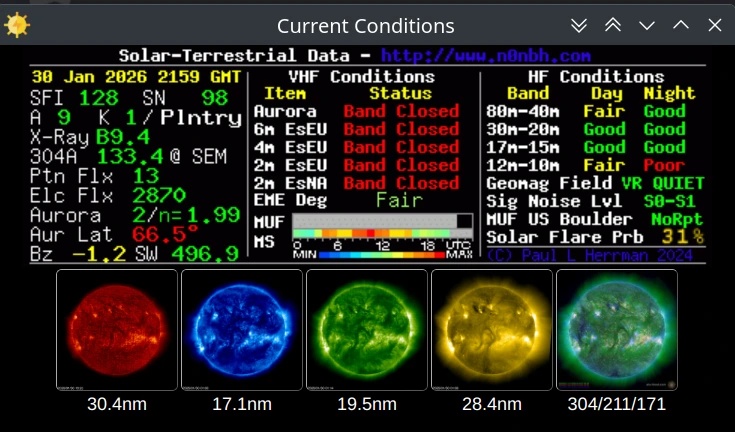
Task: Close the Current Conditions window
Action: coord(714,25)
